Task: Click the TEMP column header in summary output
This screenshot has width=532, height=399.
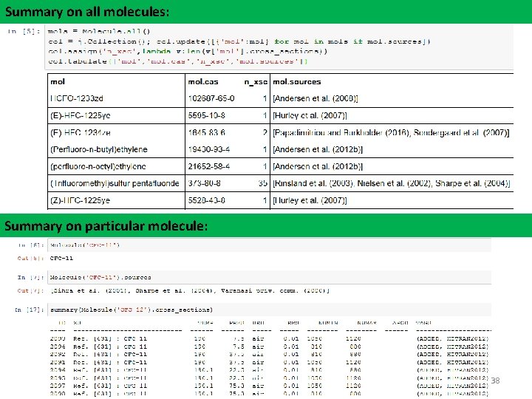Action: 205,323
